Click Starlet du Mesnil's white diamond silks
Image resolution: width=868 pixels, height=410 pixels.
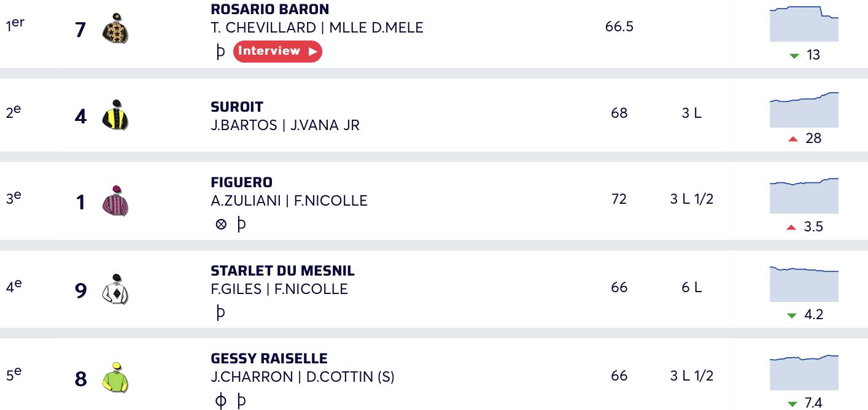(x=115, y=289)
